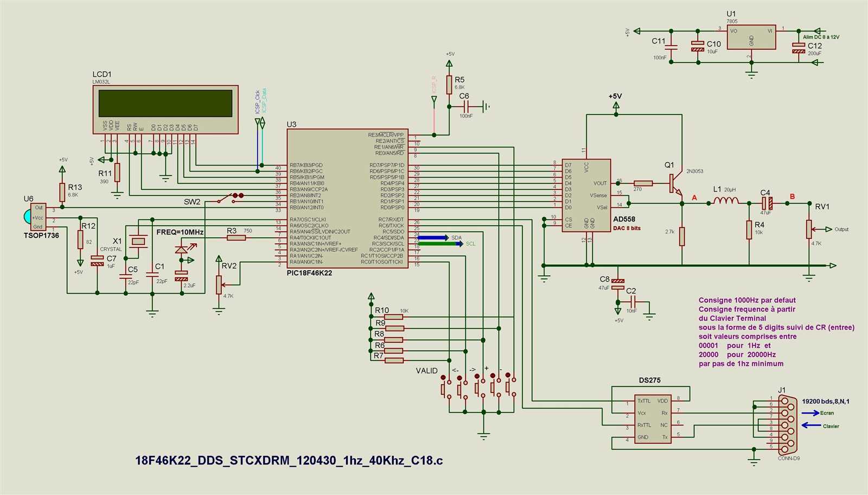Select the X1 crystal symbol
868x495 pixels.
click(x=139, y=241)
